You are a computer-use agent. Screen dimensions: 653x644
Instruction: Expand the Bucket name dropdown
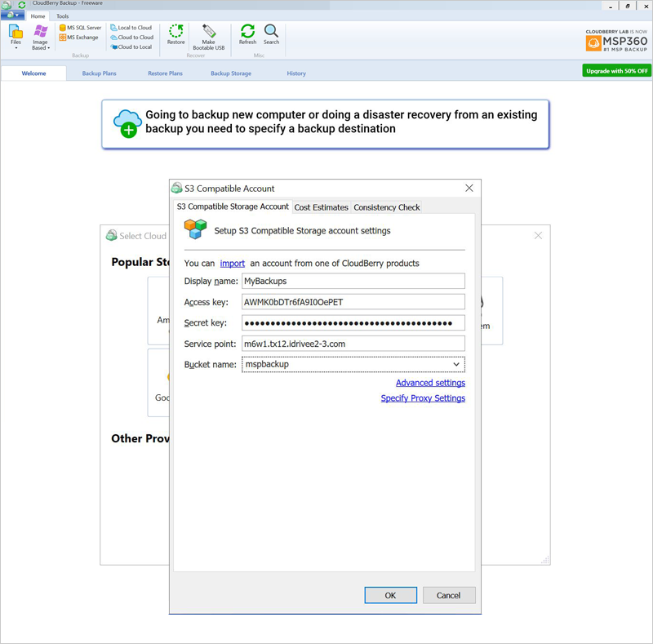coord(456,365)
